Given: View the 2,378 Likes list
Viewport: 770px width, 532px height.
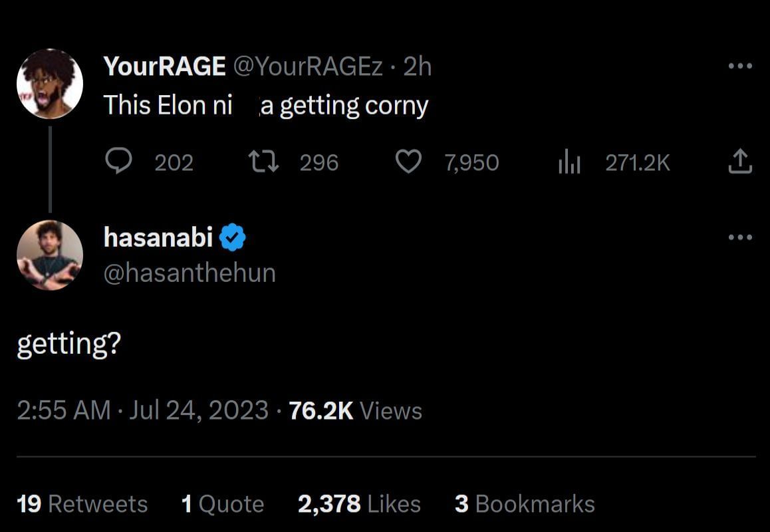Looking at the screenshot, I should click(359, 503).
